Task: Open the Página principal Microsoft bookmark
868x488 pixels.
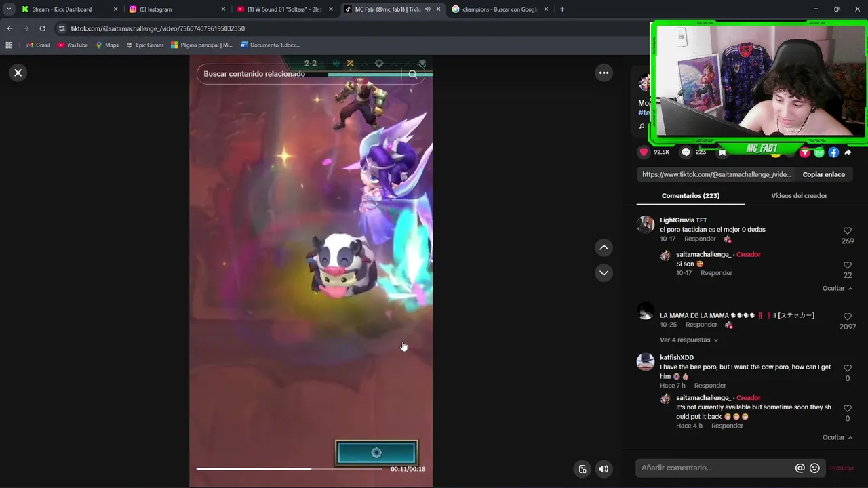Action: pos(202,45)
